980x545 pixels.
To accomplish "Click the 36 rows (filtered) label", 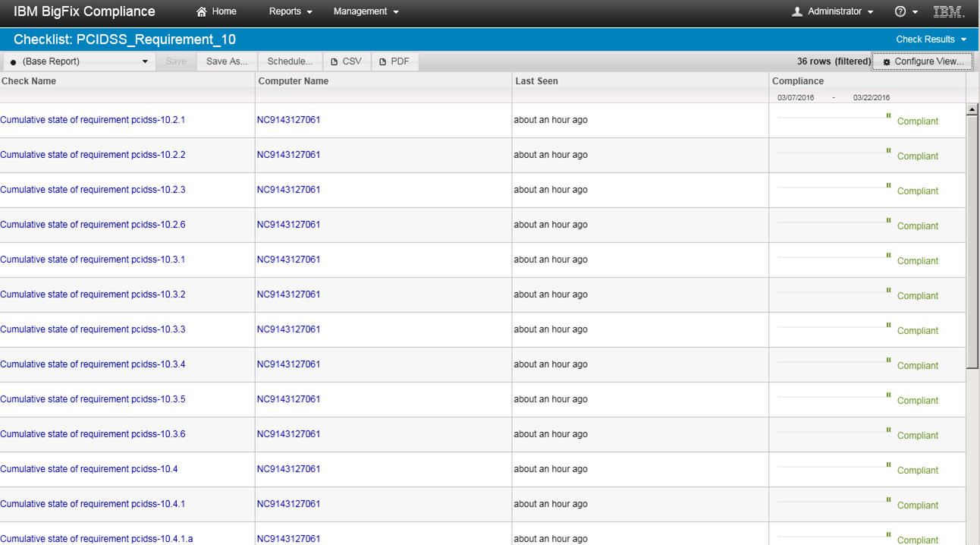I will (834, 61).
